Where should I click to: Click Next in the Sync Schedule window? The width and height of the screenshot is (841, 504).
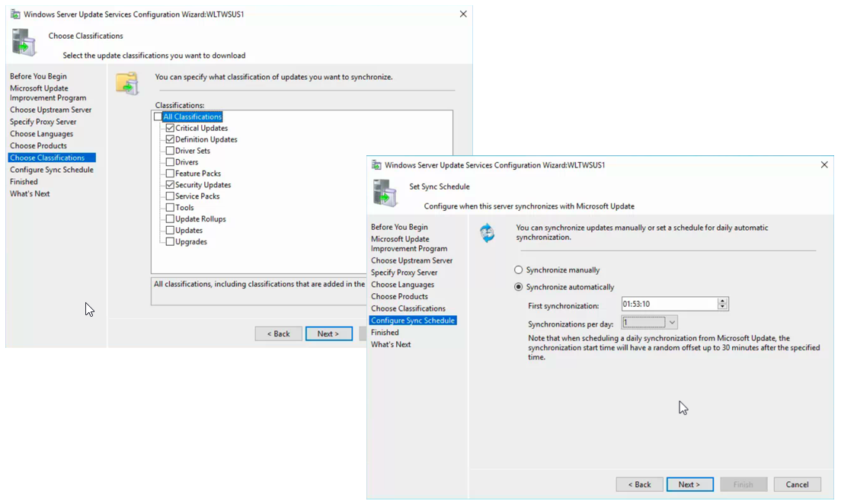tap(689, 484)
